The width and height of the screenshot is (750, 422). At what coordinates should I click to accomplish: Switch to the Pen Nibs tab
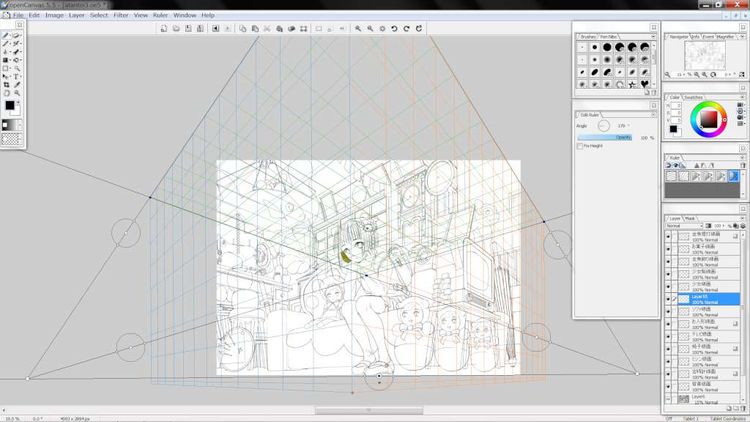coord(609,36)
